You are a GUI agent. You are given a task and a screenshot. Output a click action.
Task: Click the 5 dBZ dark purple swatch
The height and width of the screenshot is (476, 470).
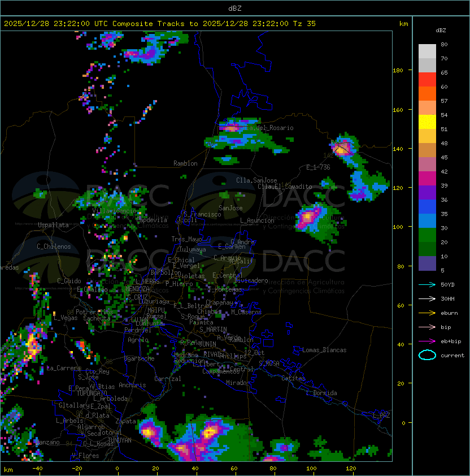tap(427, 263)
